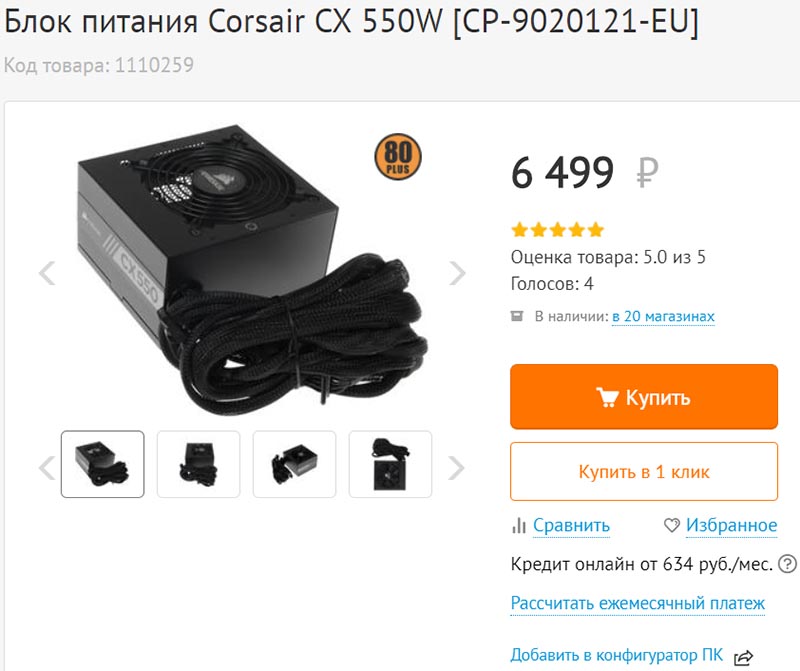Click the share arrow icon
The width and height of the screenshot is (800, 671).
point(743,657)
